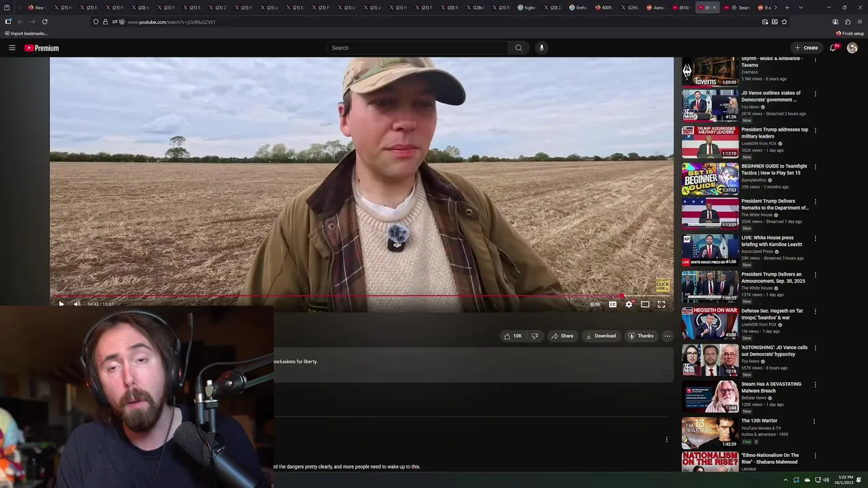Click the magnifier search button
868x488 pixels.
coord(519,47)
